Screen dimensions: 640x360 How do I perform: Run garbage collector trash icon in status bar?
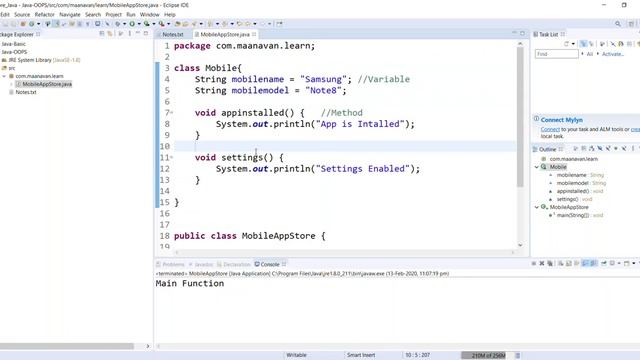point(518,356)
